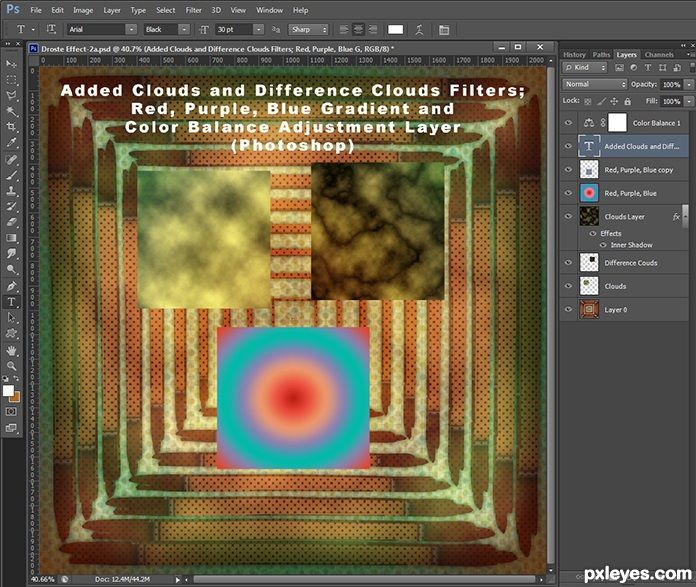
Task: Hide the Color Balance 1 layer
Action: pyautogui.click(x=568, y=123)
